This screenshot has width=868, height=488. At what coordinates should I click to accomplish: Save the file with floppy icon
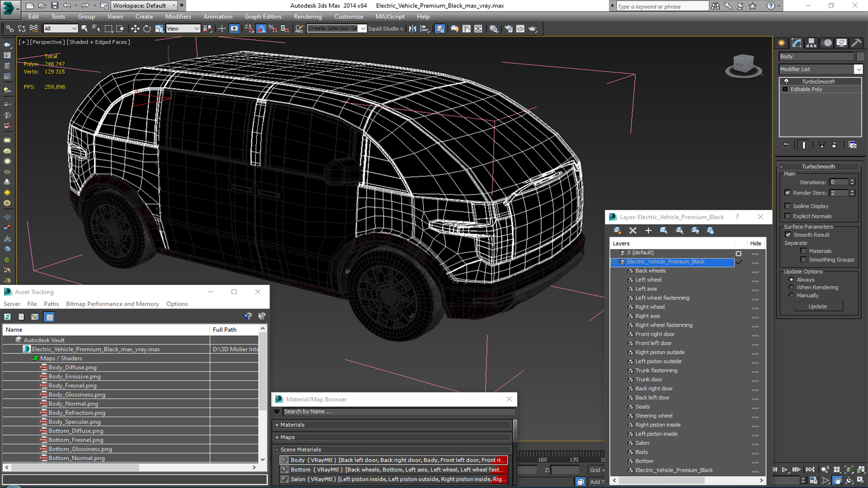coord(54,5)
